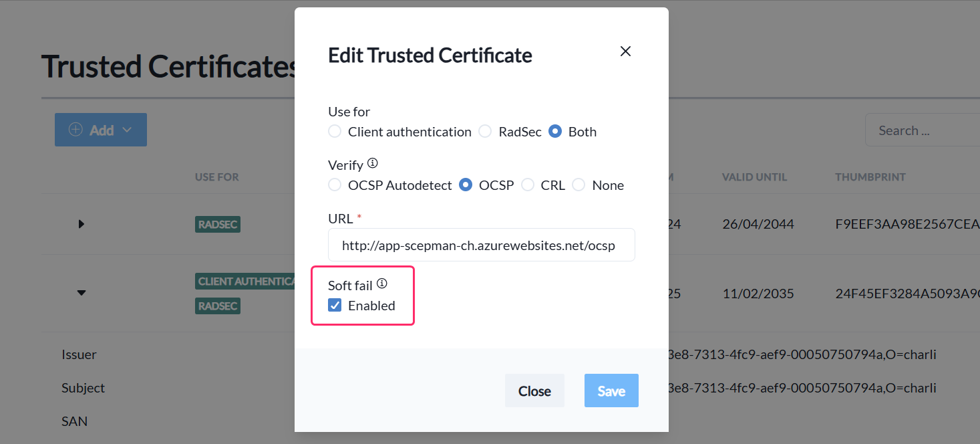
Task: Expand the first RADSEC certificate row
Action: (81, 224)
